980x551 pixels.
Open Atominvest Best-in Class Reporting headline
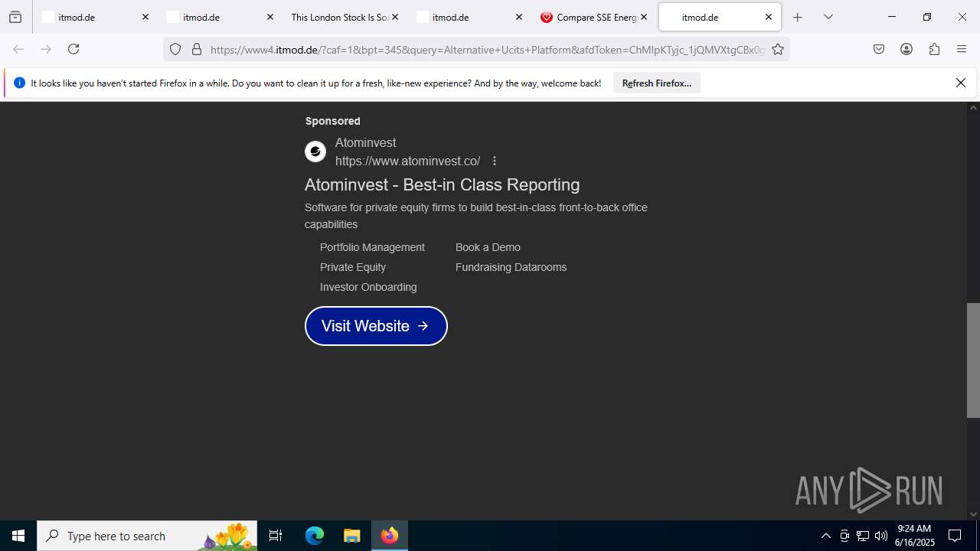442,184
